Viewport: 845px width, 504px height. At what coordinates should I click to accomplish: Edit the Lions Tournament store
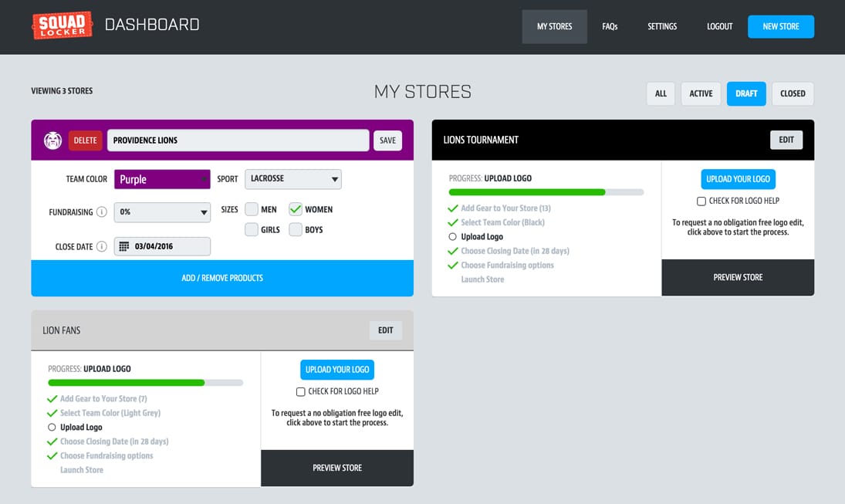[786, 140]
